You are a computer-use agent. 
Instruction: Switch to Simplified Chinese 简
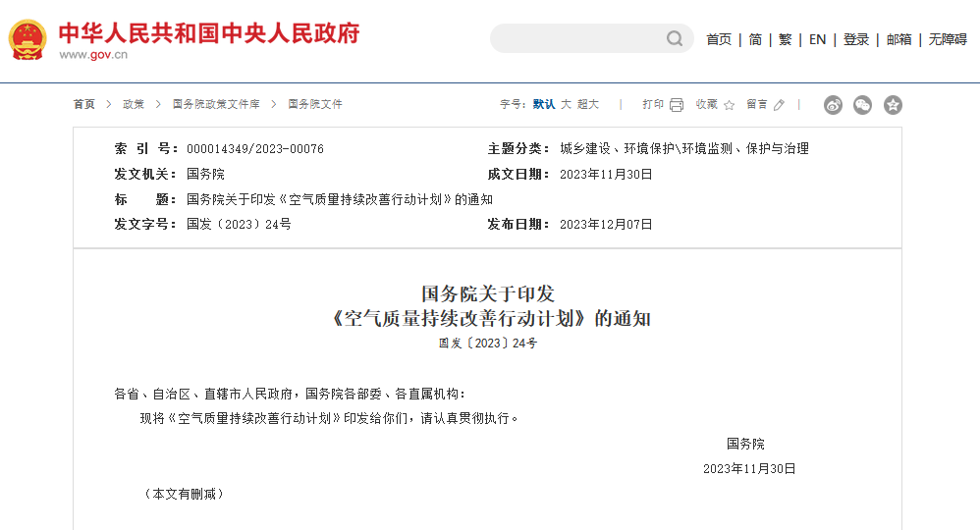coord(755,39)
